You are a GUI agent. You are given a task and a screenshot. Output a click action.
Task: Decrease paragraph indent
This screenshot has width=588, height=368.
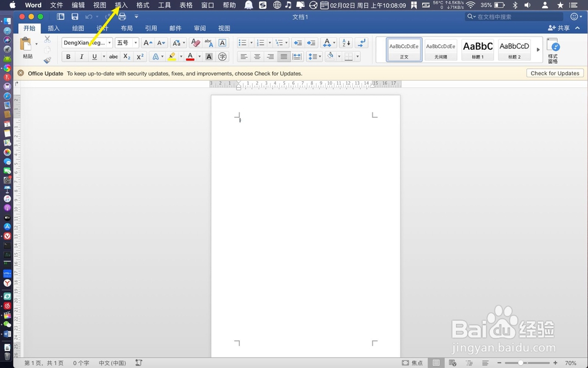click(298, 43)
